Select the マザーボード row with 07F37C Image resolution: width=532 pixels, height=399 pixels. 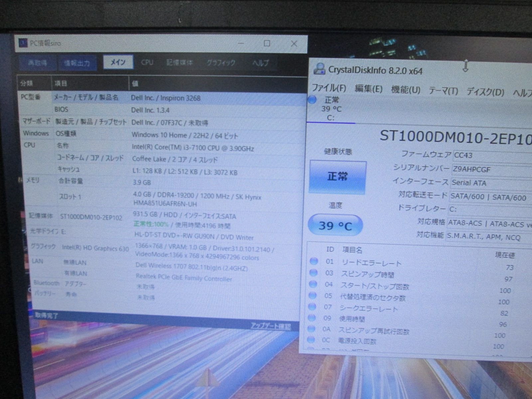coord(163,122)
